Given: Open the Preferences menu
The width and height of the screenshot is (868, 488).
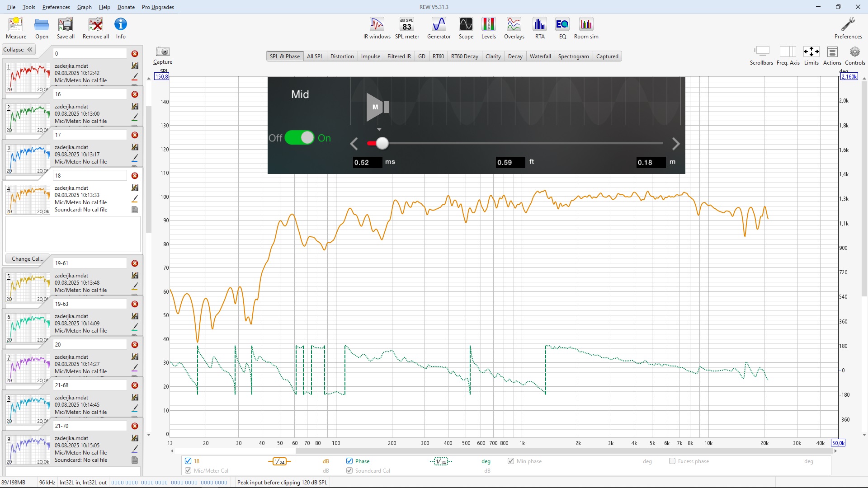Looking at the screenshot, I should click(x=56, y=7).
